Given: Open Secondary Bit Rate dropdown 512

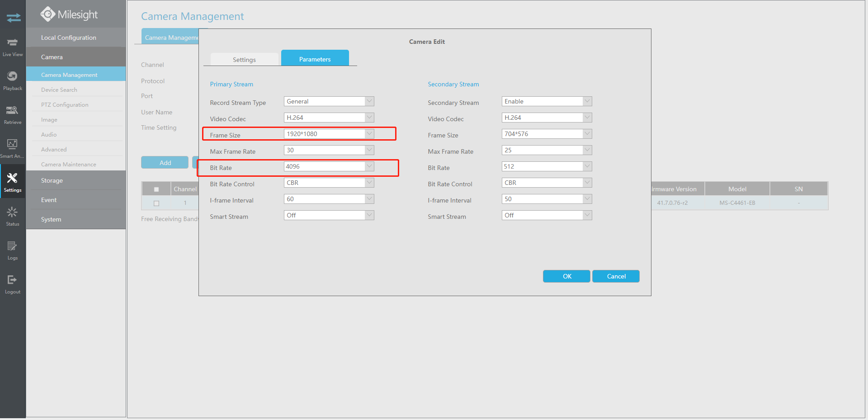Looking at the screenshot, I should (x=547, y=166).
